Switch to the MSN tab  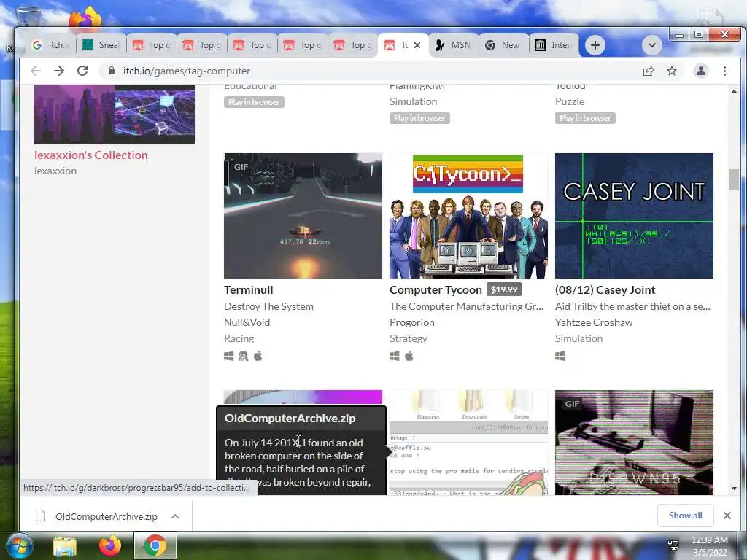pyautogui.click(x=453, y=45)
